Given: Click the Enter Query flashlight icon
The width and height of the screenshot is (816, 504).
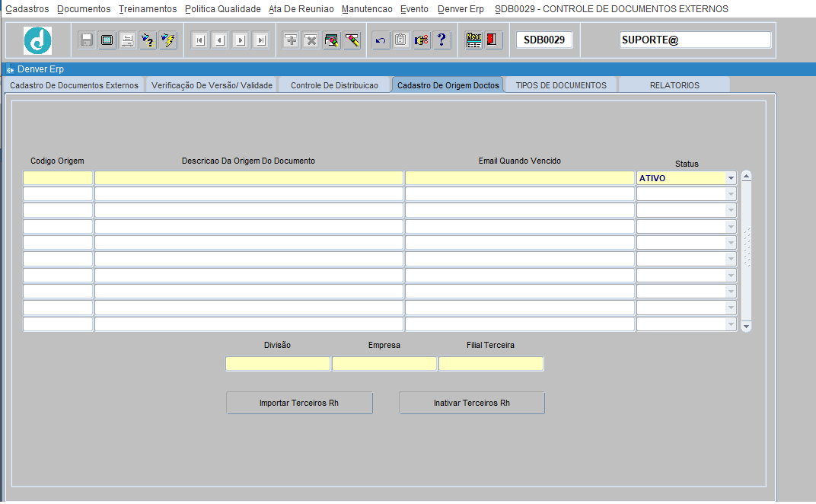Looking at the screenshot, I should click(x=148, y=40).
